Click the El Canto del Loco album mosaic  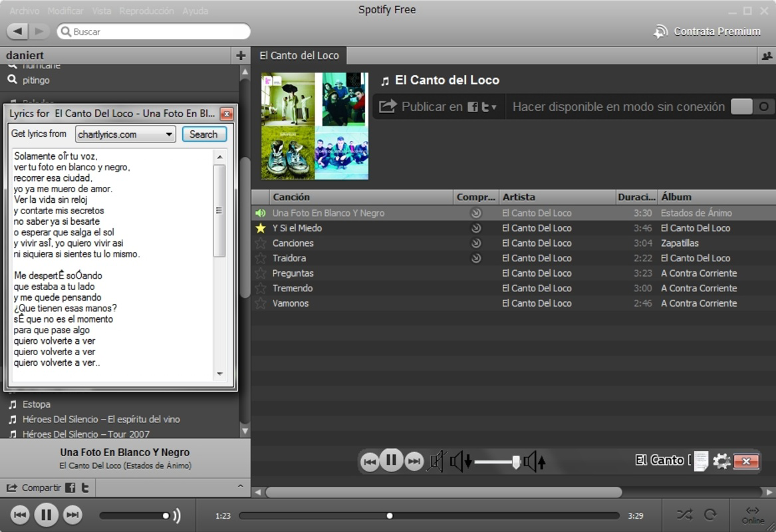[x=315, y=126]
